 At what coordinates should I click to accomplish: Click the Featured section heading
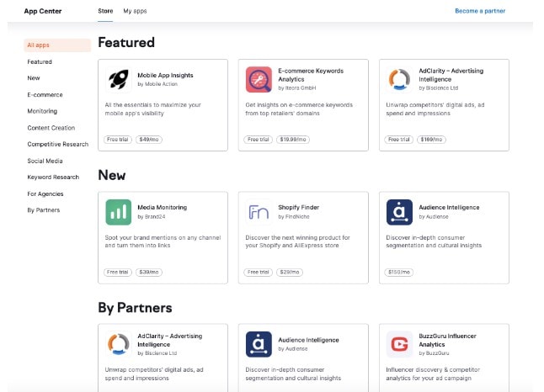pos(126,42)
